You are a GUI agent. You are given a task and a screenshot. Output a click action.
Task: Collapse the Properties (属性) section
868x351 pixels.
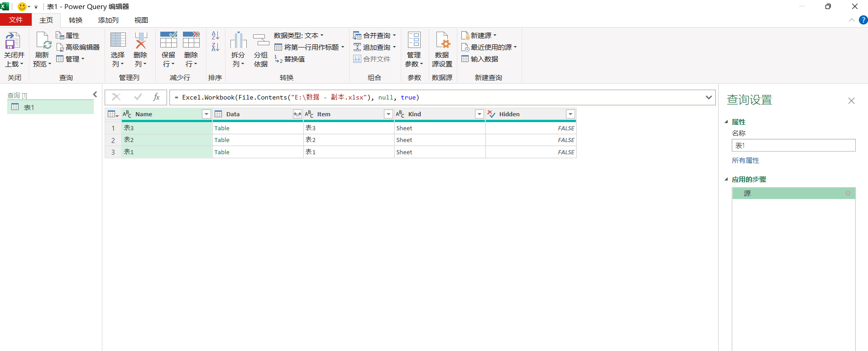coord(726,122)
